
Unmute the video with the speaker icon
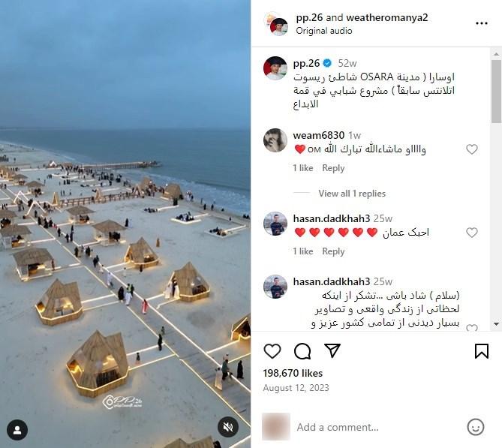pyautogui.click(x=228, y=427)
